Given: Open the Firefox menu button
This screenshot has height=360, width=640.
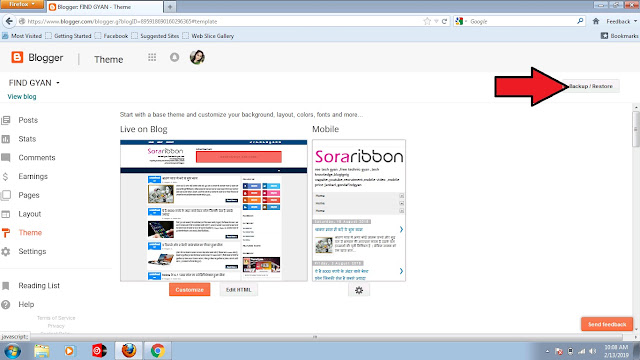Looking at the screenshot, I should pos(21,4).
